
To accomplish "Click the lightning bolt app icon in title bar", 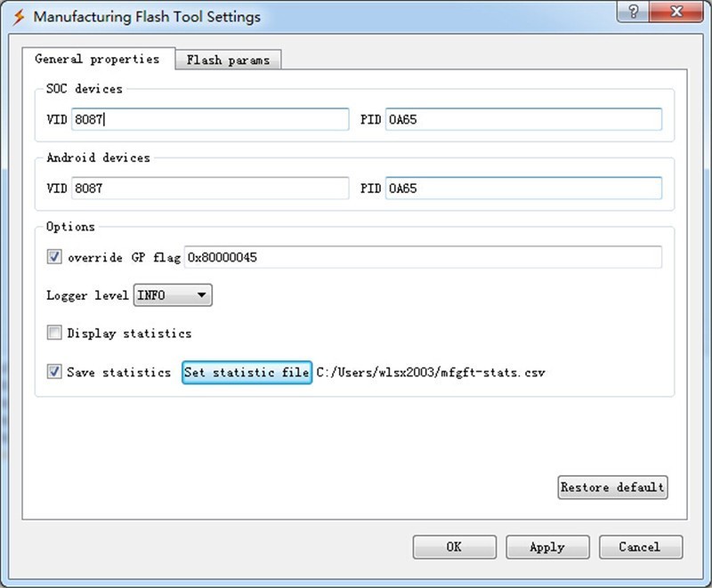I will [x=19, y=17].
